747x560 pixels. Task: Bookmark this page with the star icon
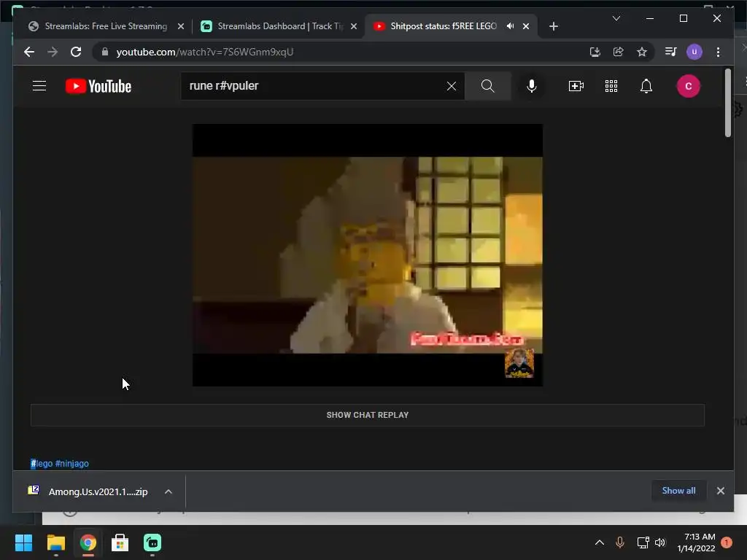tap(642, 52)
